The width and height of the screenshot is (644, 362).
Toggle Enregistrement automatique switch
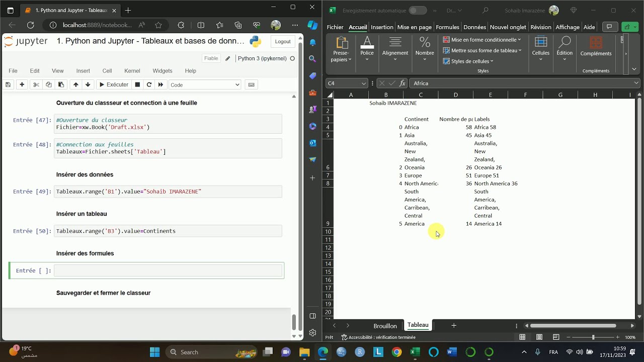[418, 11]
